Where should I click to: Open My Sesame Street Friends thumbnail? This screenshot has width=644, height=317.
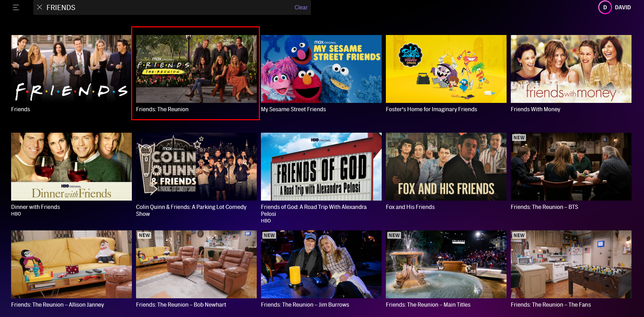point(321,69)
